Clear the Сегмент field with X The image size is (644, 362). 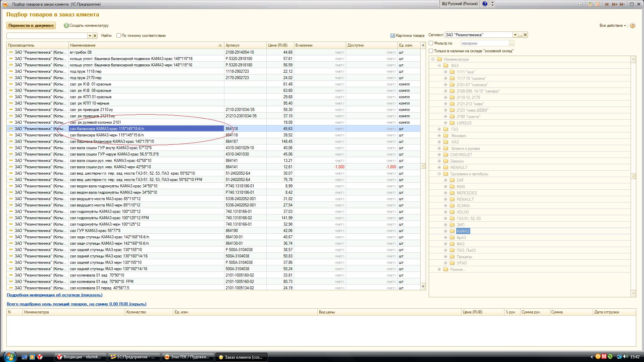pyautogui.click(x=525, y=35)
